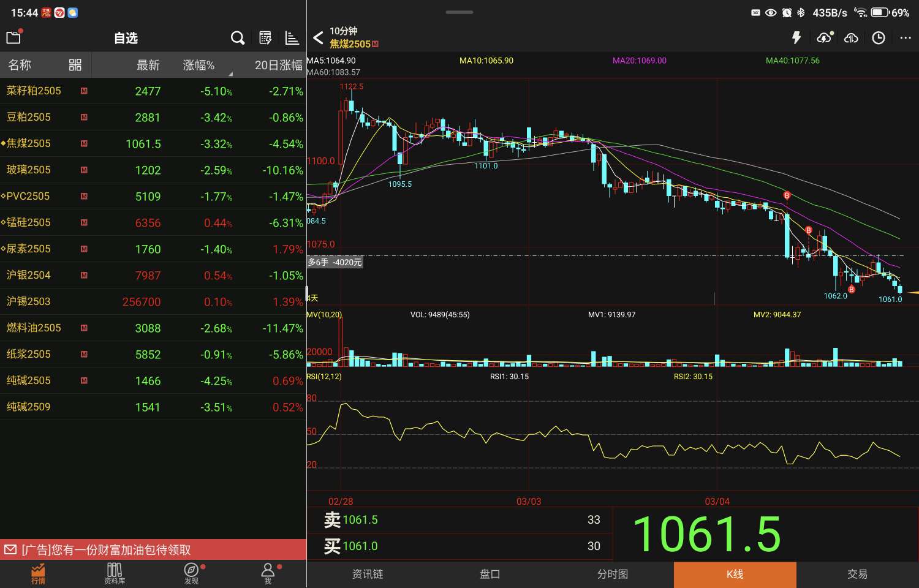Image resolution: width=919 pixels, height=588 pixels.
Task: Switch to the 资讯链 tab
Action: (368, 574)
